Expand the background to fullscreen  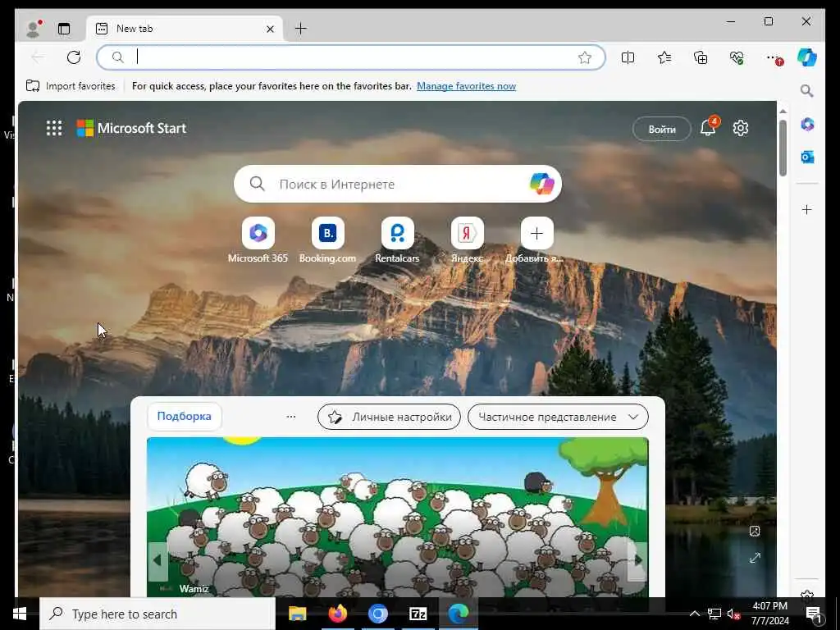pos(755,558)
